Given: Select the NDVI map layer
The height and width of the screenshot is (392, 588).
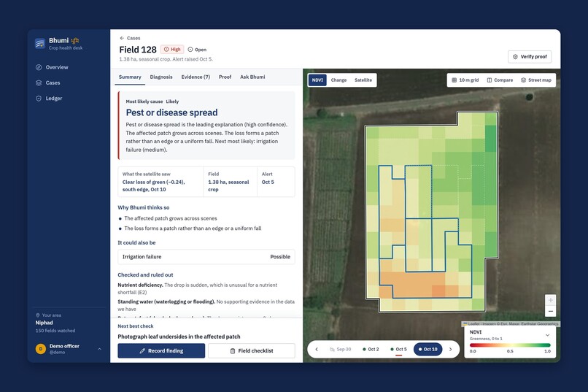Looking at the screenshot, I should [x=317, y=80].
